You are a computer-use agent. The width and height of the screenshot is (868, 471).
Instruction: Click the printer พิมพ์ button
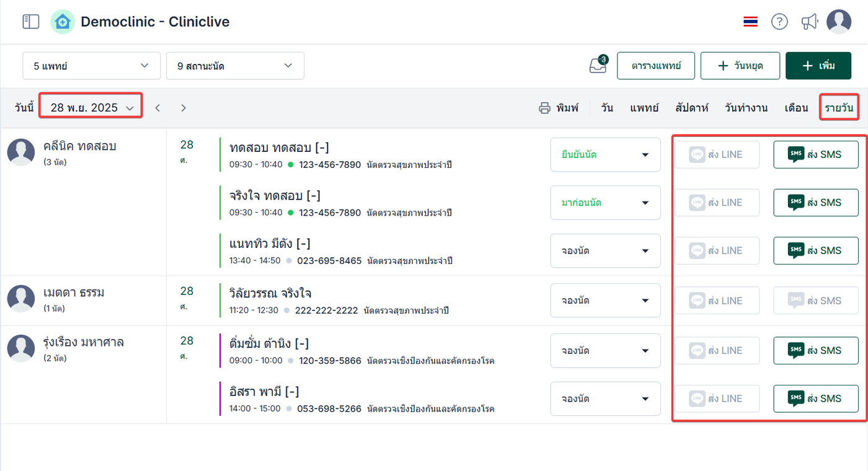[559, 108]
